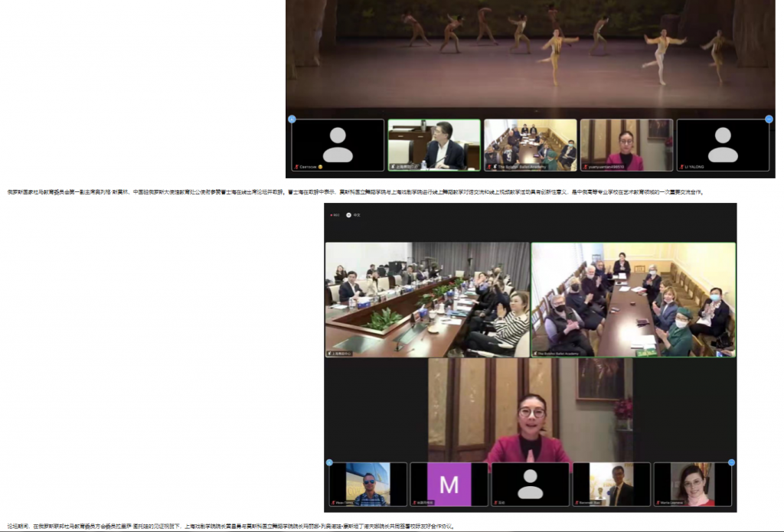Viewport: 784px width, 532px height.
Task: Click the Bolshoi Ballet Academy large video panel
Action: pos(633,299)
